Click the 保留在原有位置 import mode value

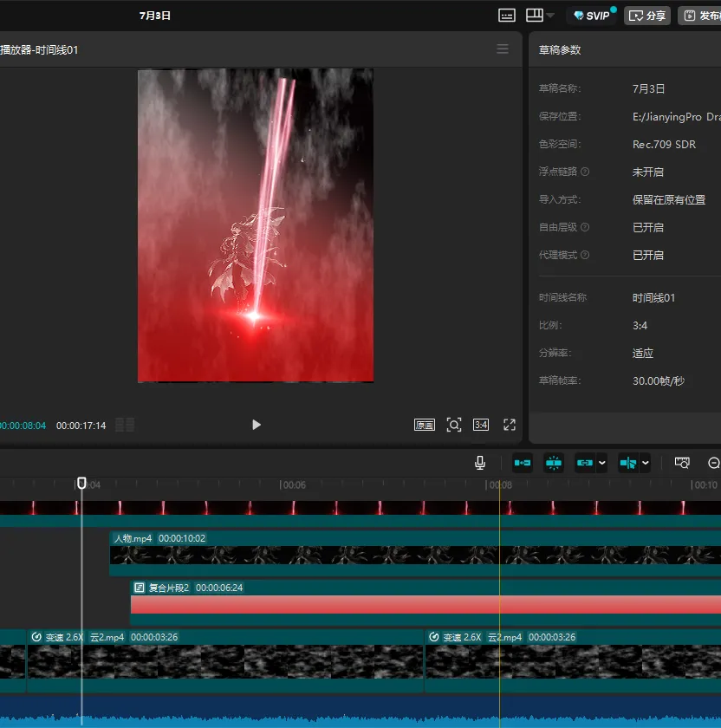pyautogui.click(x=669, y=199)
